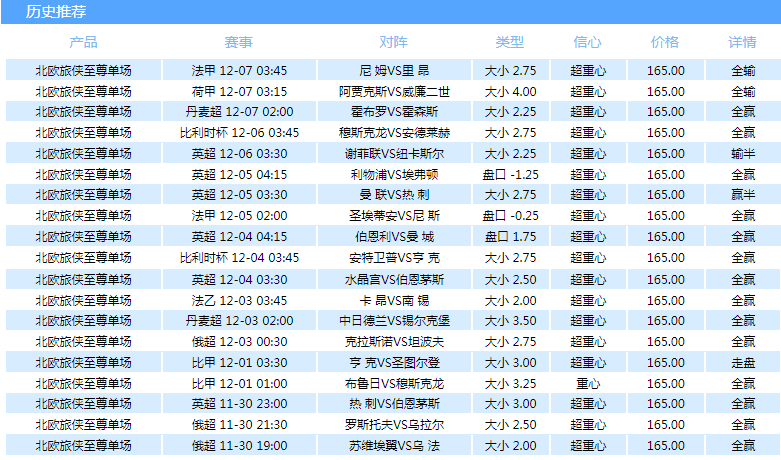Image resolution: width=781 pixels, height=460 pixels.
Task: Click the 阿贾克斯VS威廉二世 matchup
Action: click(394, 91)
